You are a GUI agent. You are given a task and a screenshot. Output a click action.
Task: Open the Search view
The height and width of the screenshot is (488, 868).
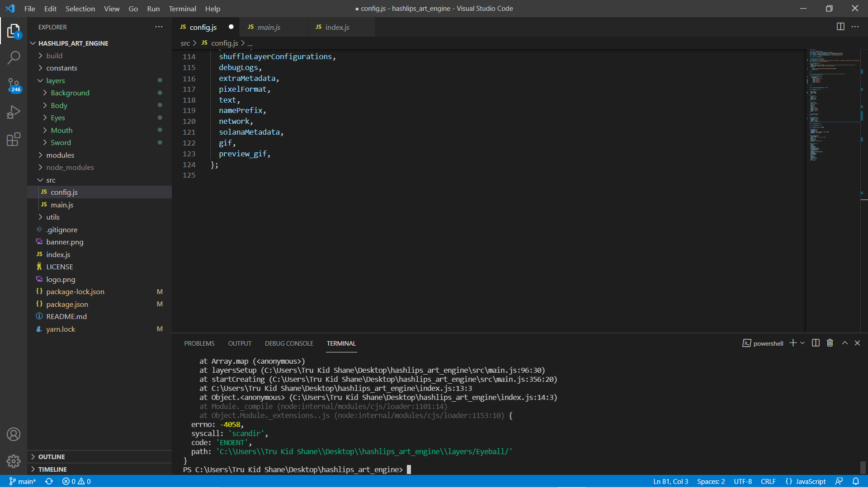point(14,58)
